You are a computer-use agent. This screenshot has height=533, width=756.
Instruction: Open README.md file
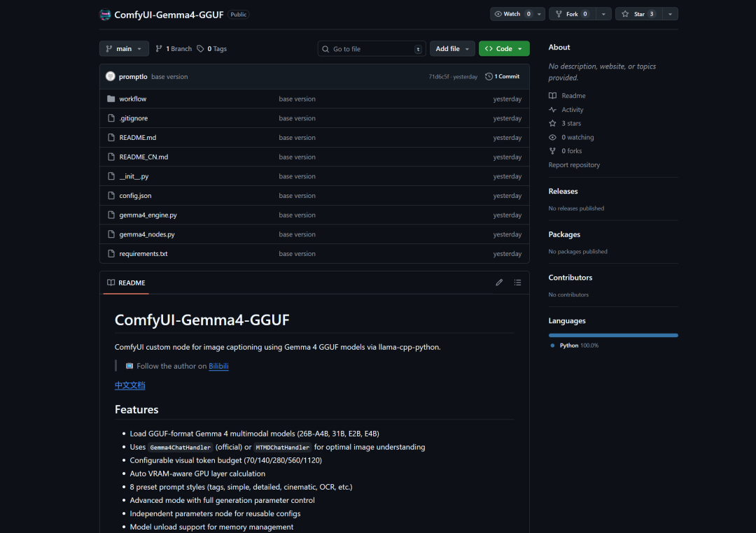pyautogui.click(x=138, y=137)
